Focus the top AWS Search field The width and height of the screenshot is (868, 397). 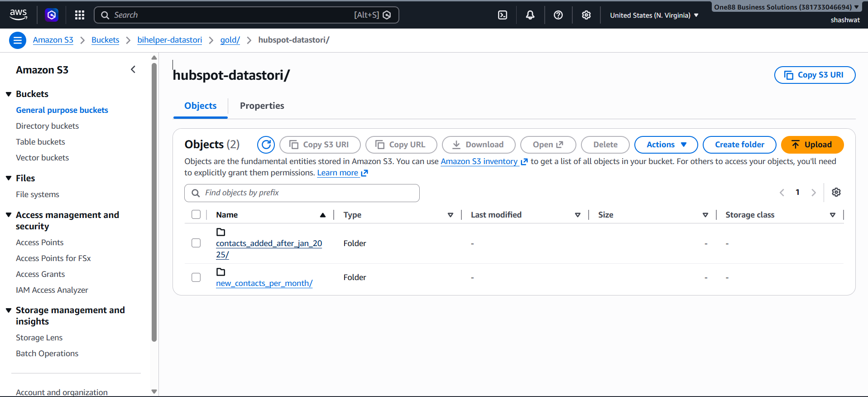click(246, 15)
